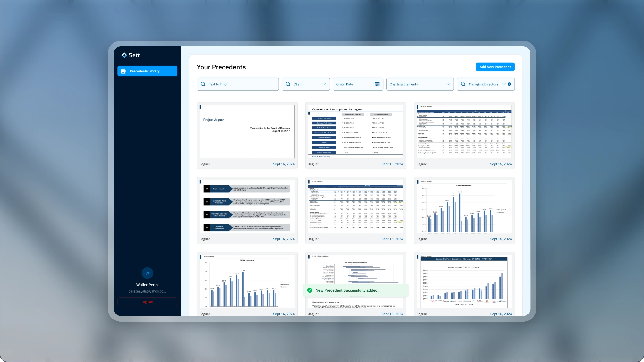Expand the Client dropdown chevron

click(x=324, y=84)
